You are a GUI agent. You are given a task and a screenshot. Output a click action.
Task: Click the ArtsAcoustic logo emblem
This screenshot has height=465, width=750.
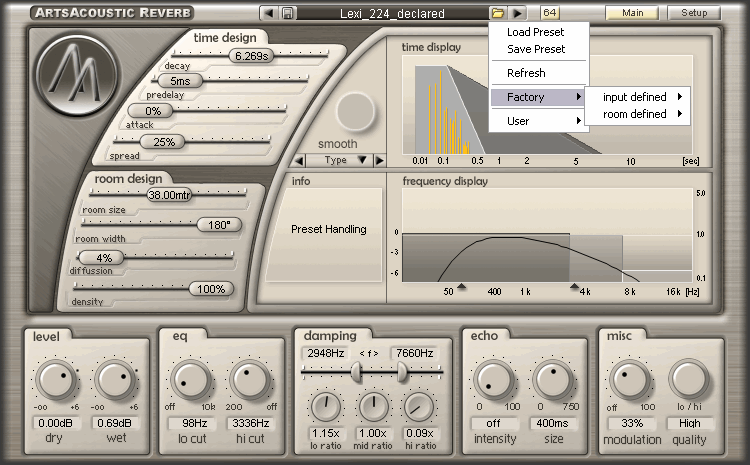pos(76,77)
